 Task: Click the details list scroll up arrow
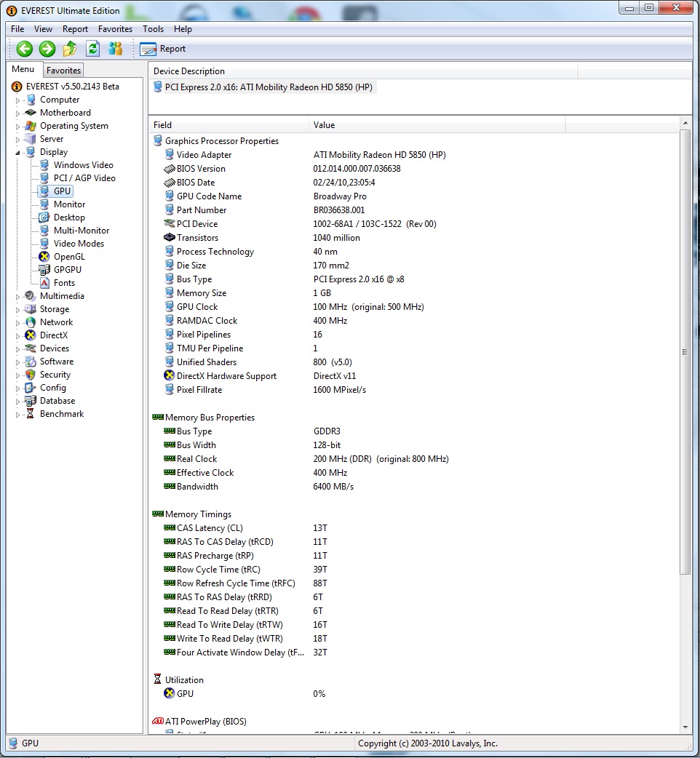click(x=685, y=123)
